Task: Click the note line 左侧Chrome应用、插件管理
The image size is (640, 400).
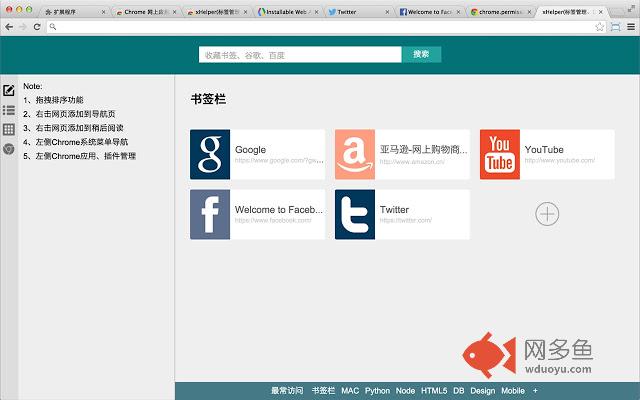Action: [86, 156]
